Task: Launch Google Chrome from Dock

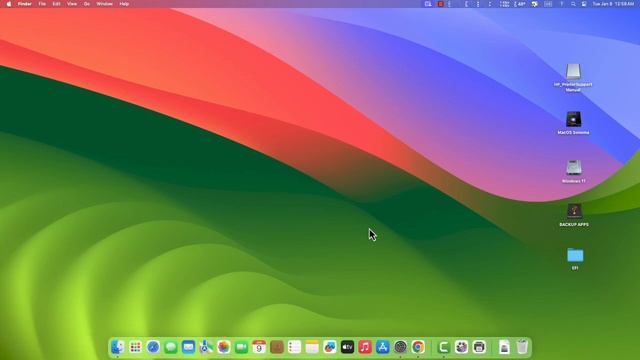Action: (418, 347)
